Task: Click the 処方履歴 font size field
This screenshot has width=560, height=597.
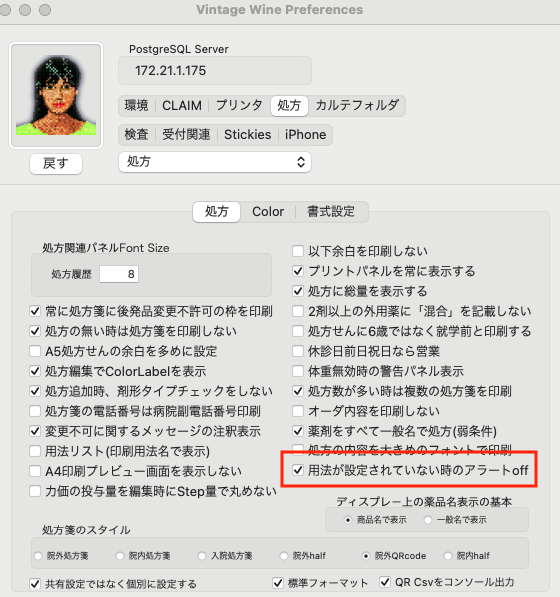Action: click(119, 274)
